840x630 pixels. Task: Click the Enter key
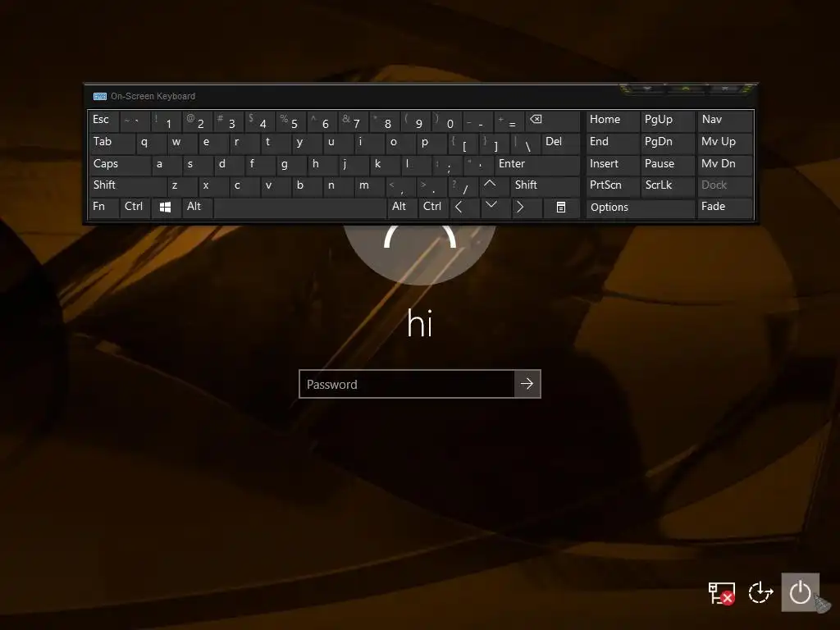pyautogui.click(x=536, y=164)
